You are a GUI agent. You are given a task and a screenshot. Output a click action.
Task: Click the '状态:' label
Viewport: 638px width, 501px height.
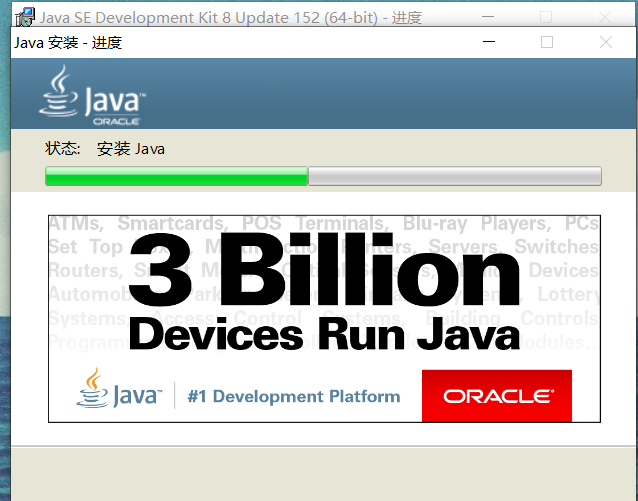pyautogui.click(x=63, y=149)
